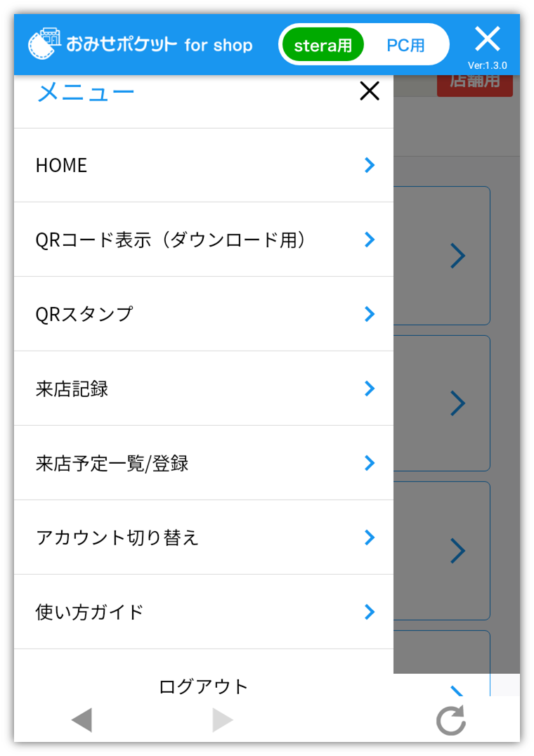Image resolution: width=534 pixels, height=756 pixels.
Task: Tap the browser forward triangle arrow
Action: (x=222, y=720)
